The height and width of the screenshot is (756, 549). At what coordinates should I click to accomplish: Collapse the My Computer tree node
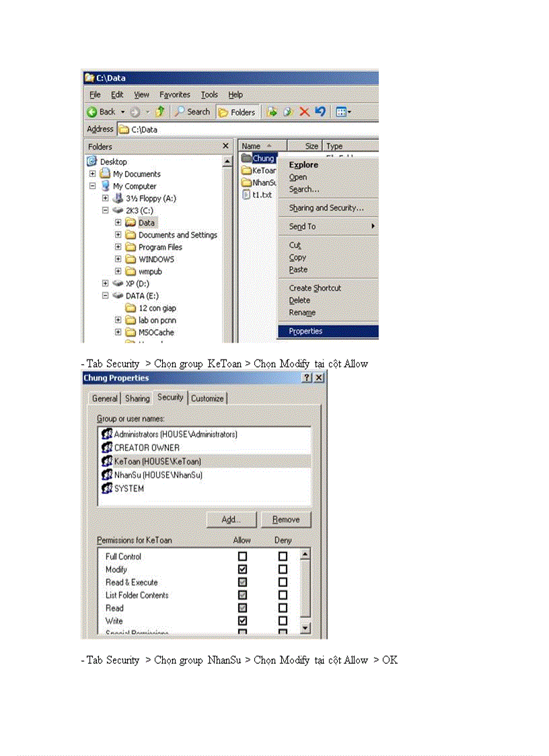[x=93, y=186]
